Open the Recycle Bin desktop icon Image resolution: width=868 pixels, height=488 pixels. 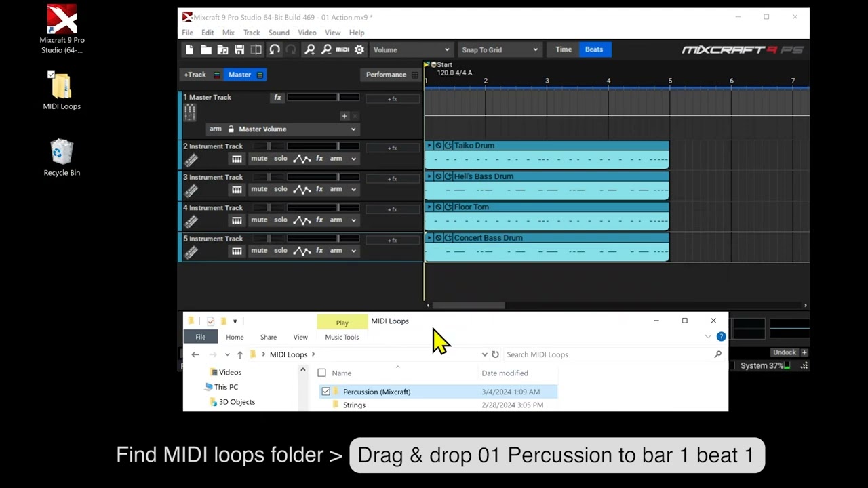click(x=62, y=157)
